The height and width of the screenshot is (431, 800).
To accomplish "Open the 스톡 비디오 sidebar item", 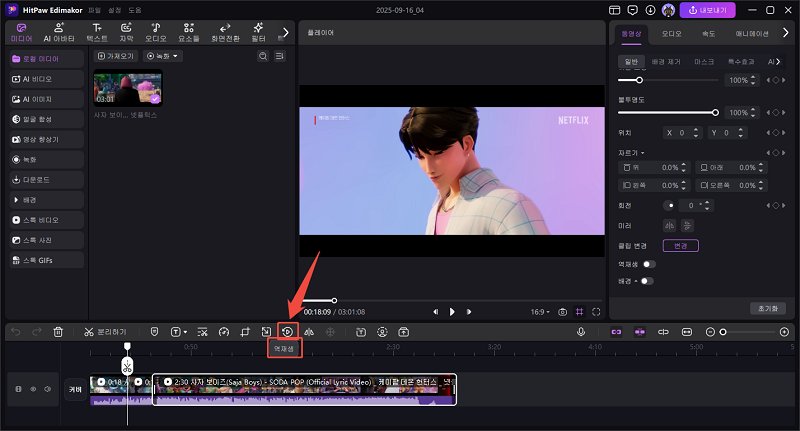I will pos(46,220).
